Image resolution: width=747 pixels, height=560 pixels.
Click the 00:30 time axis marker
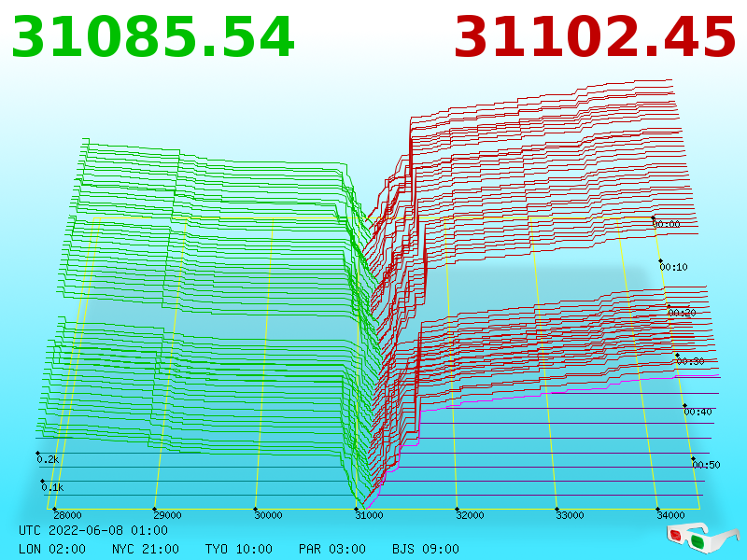(690, 361)
